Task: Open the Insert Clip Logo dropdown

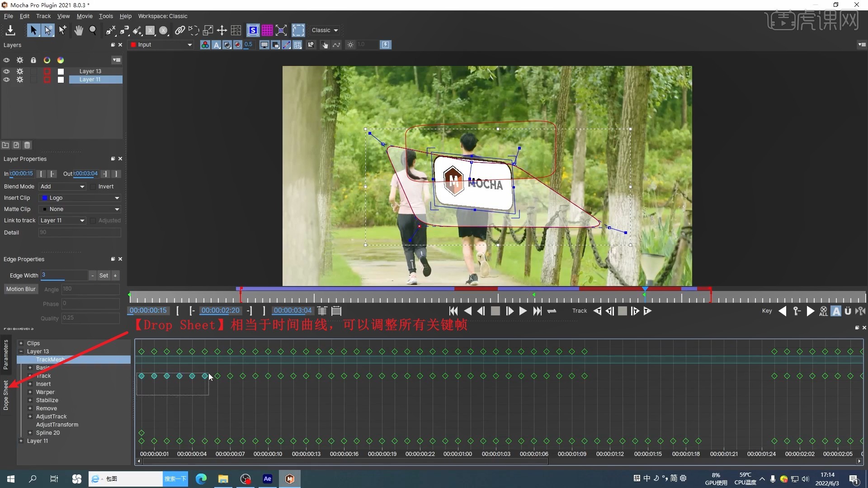Action: [80, 198]
